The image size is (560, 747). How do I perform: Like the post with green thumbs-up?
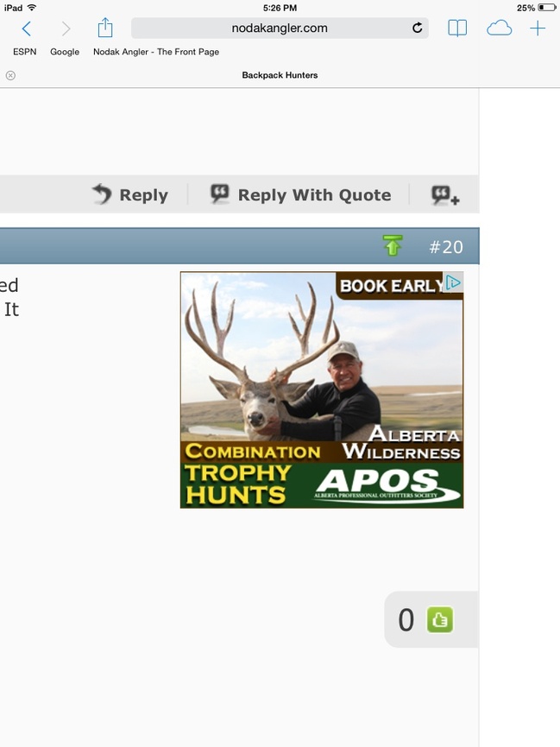pos(439,619)
